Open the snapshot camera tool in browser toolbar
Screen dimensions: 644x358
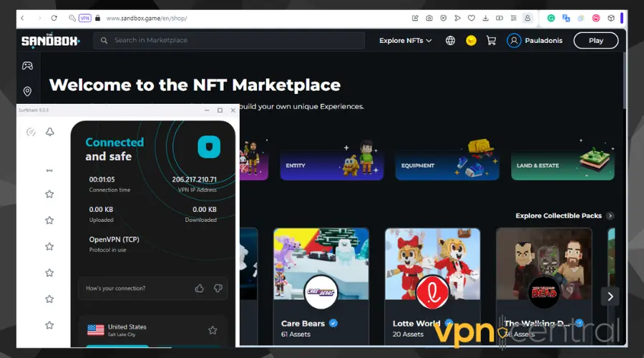(429, 18)
